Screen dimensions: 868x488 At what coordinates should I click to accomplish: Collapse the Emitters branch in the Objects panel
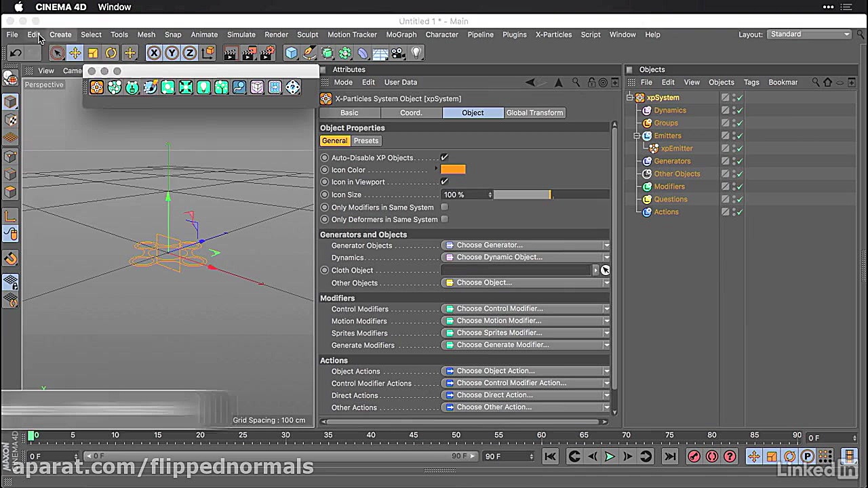pos(637,136)
